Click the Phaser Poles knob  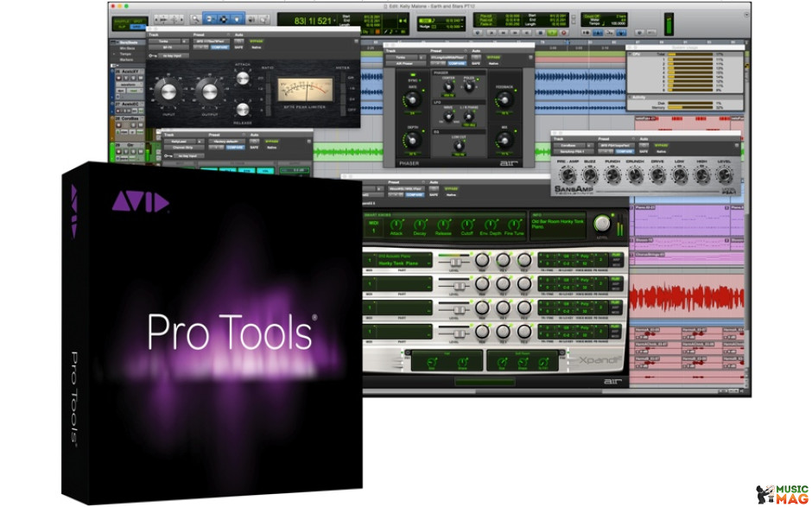tap(469, 87)
